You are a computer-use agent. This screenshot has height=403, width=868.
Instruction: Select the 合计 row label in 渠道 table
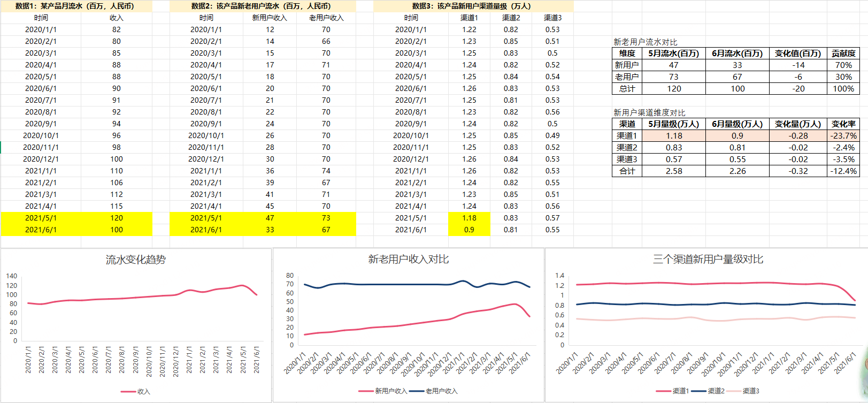[627, 171]
